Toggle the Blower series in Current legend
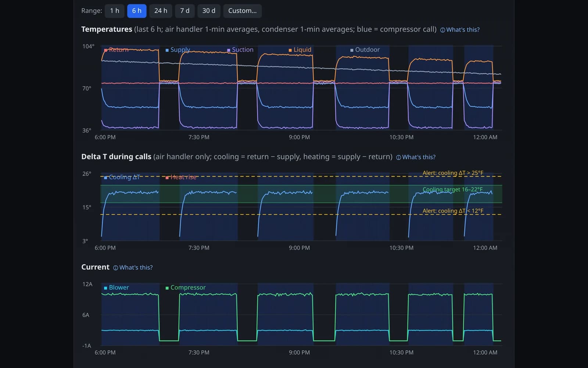588x368 pixels. click(116, 287)
